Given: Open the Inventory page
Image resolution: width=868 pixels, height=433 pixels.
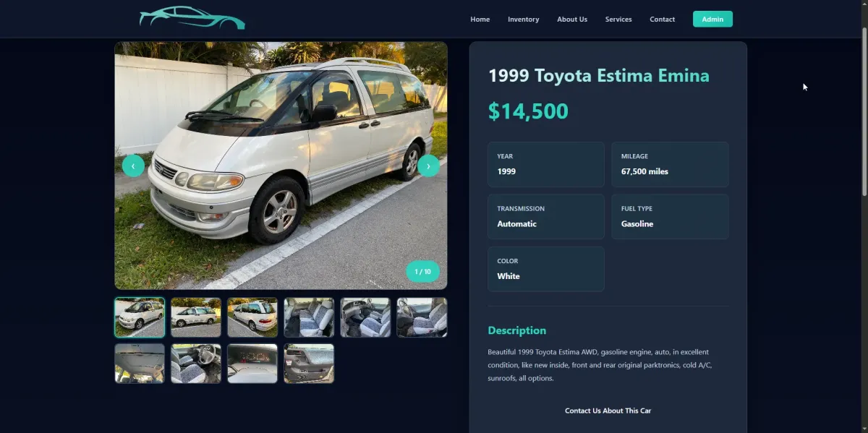Looking at the screenshot, I should [x=524, y=20].
